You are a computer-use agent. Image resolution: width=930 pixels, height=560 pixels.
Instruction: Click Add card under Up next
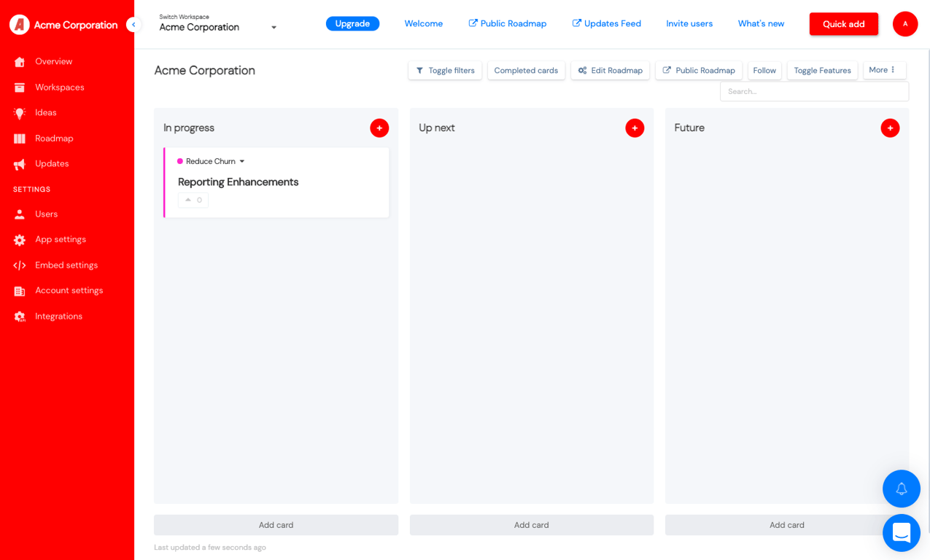click(x=531, y=525)
